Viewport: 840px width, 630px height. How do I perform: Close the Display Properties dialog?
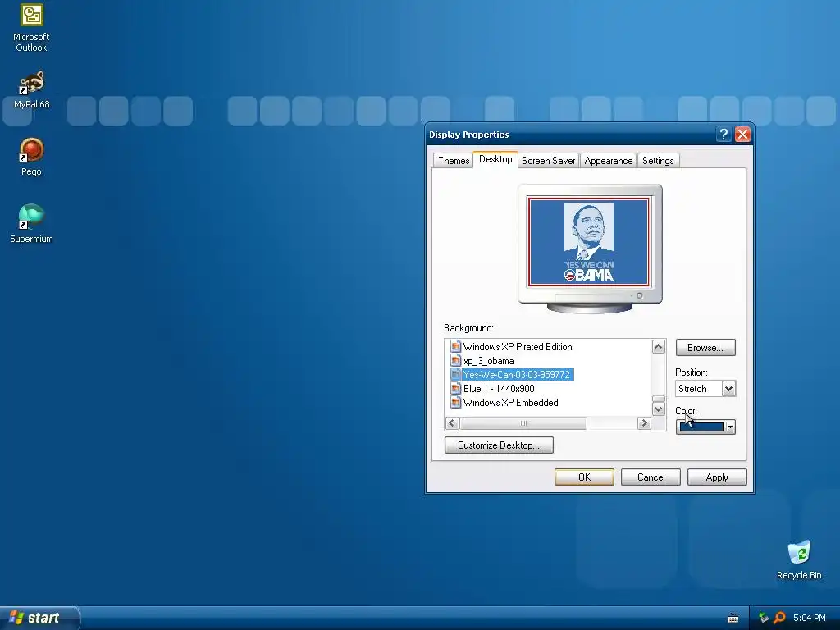742,134
